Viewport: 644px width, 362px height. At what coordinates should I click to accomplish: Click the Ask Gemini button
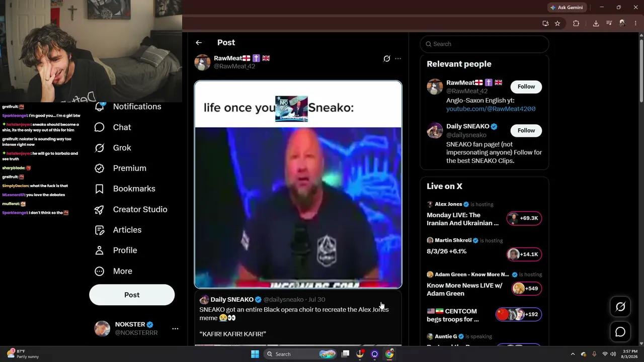coord(567,8)
